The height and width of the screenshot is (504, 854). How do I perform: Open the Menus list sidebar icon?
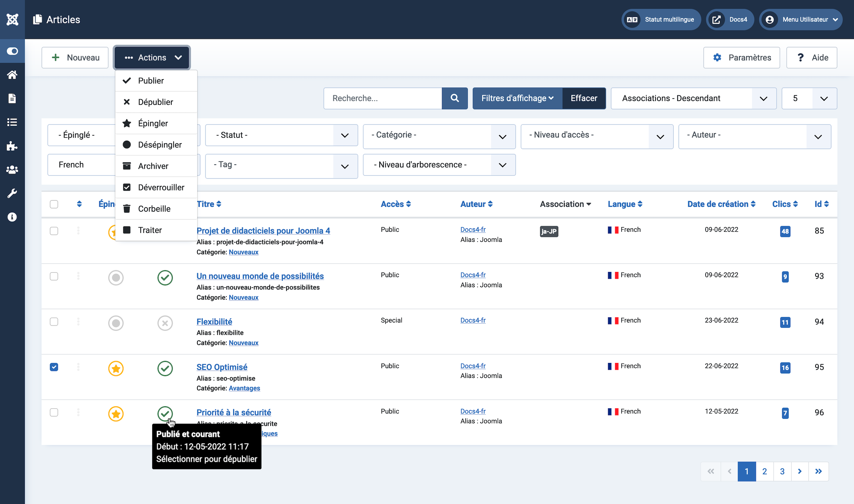coord(12,122)
